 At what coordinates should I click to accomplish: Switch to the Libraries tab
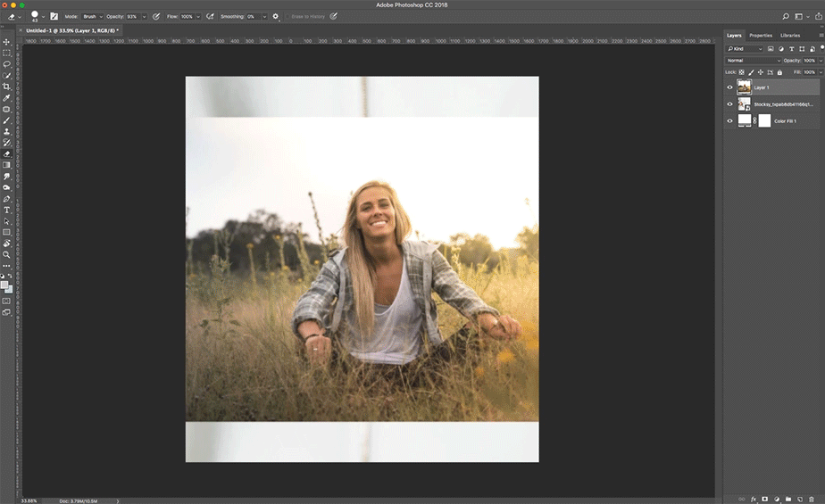pyautogui.click(x=790, y=35)
